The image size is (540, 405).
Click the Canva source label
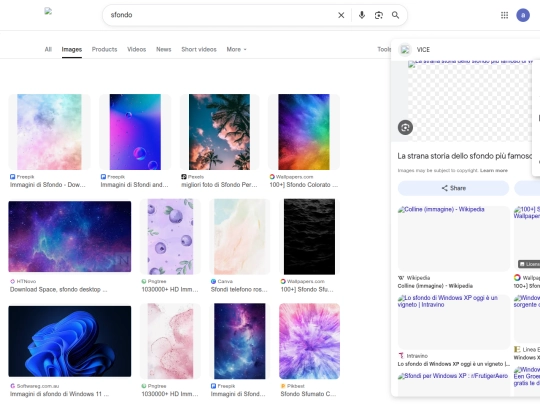point(225,281)
